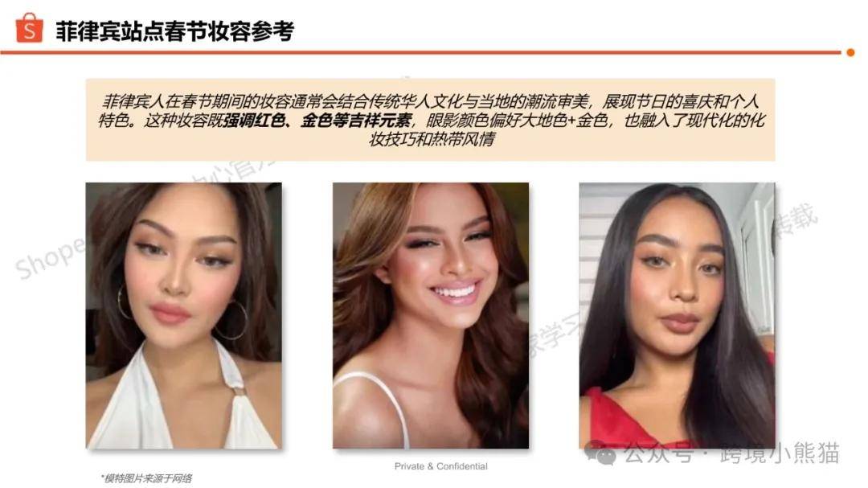Click the orange horizontal header divider line
Image resolution: width=868 pixels, height=488 pixels.
click(x=420, y=52)
